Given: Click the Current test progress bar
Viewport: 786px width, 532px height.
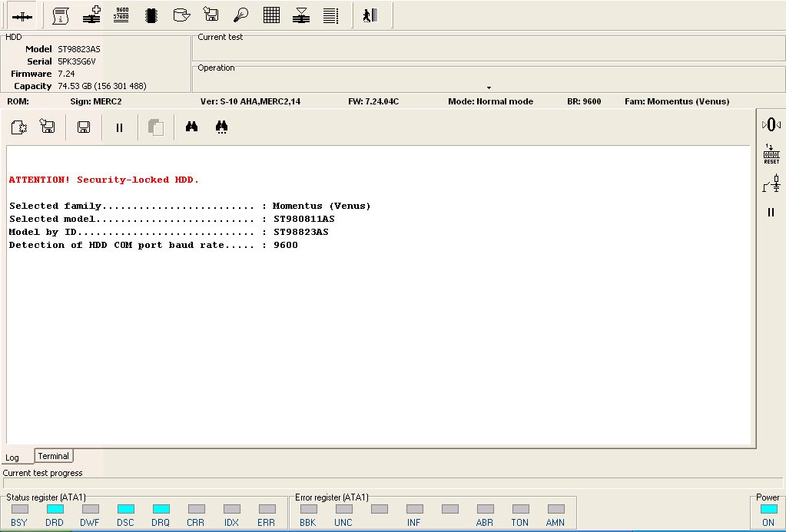Looking at the screenshot, I should click(x=392, y=484).
